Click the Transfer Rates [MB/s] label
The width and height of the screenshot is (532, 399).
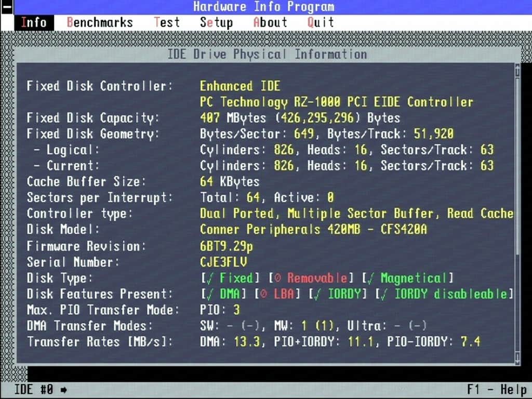coord(100,342)
